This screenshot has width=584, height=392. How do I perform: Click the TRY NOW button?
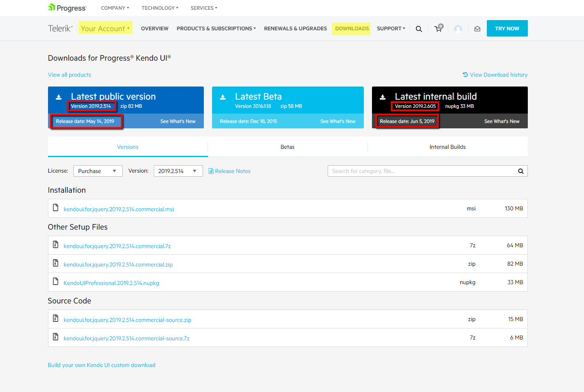[507, 28]
